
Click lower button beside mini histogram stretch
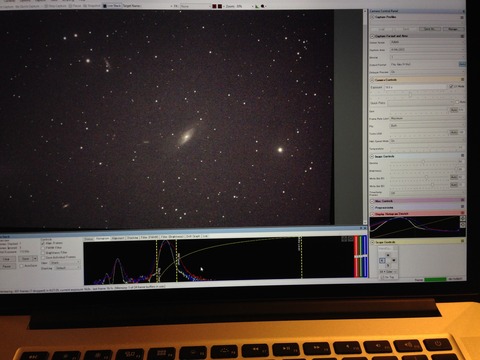coord(463,225)
